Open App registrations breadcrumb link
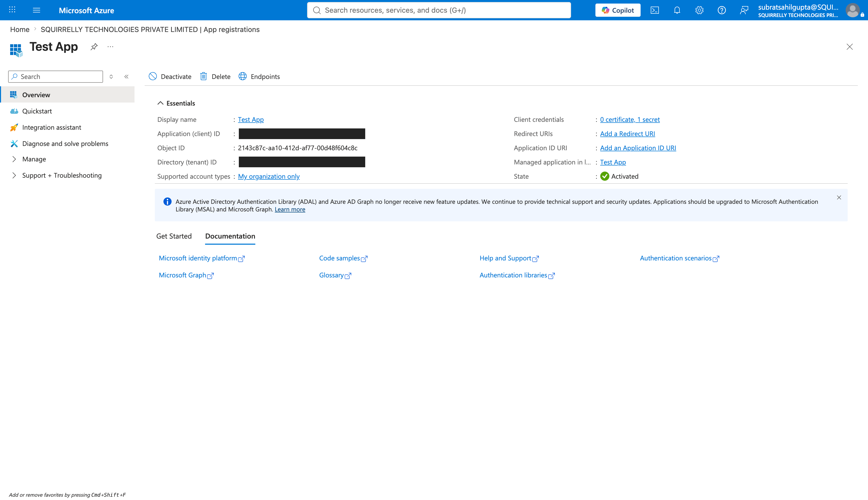 [x=150, y=29]
